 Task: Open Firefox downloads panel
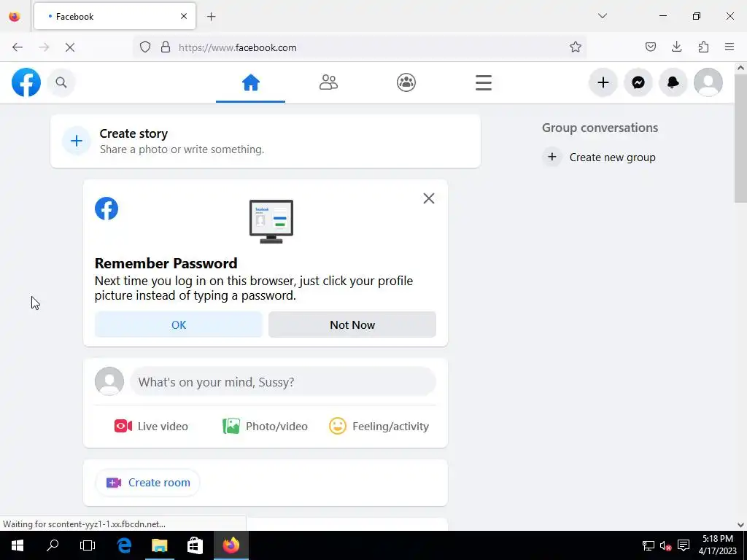point(676,47)
